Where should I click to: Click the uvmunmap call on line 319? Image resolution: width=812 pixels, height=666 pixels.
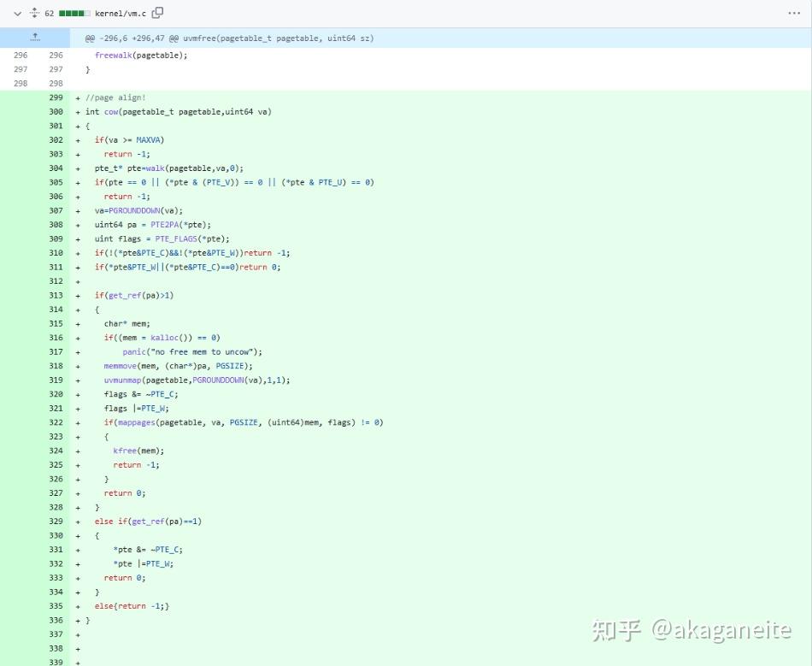pyautogui.click(x=122, y=380)
